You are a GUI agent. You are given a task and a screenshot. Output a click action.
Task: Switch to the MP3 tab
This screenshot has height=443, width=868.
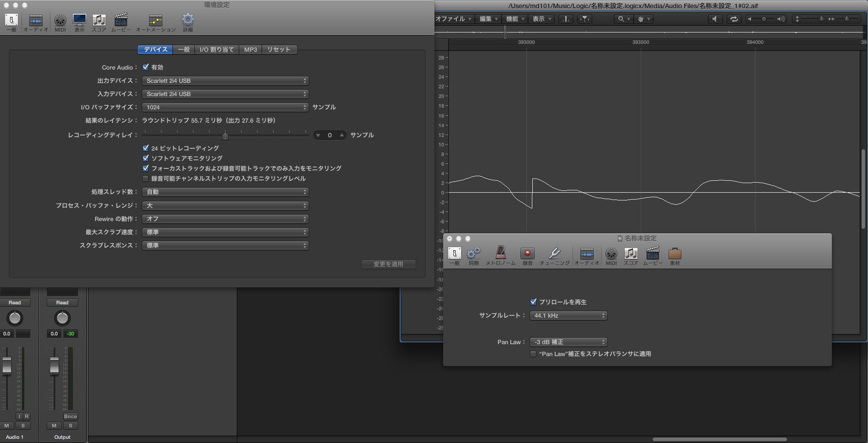(251, 49)
